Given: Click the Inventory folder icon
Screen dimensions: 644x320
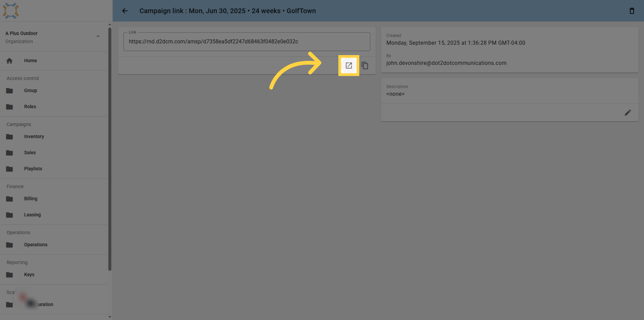Looking at the screenshot, I should coord(9,137).
